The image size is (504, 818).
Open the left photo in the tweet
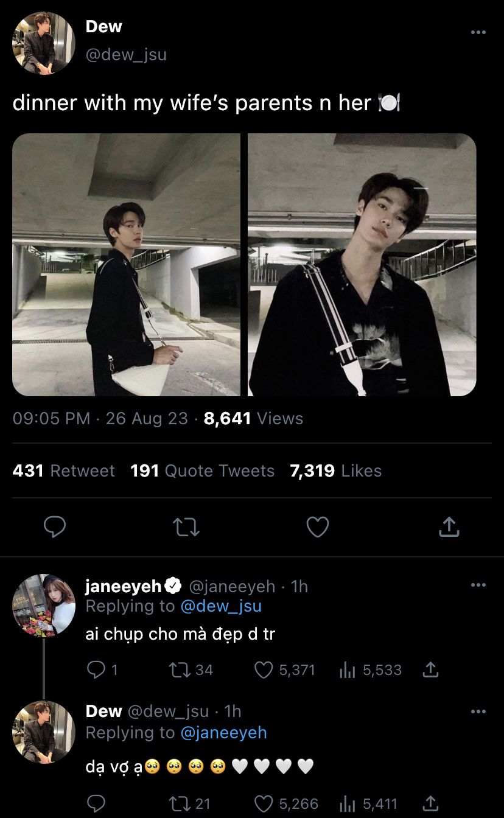127,265
